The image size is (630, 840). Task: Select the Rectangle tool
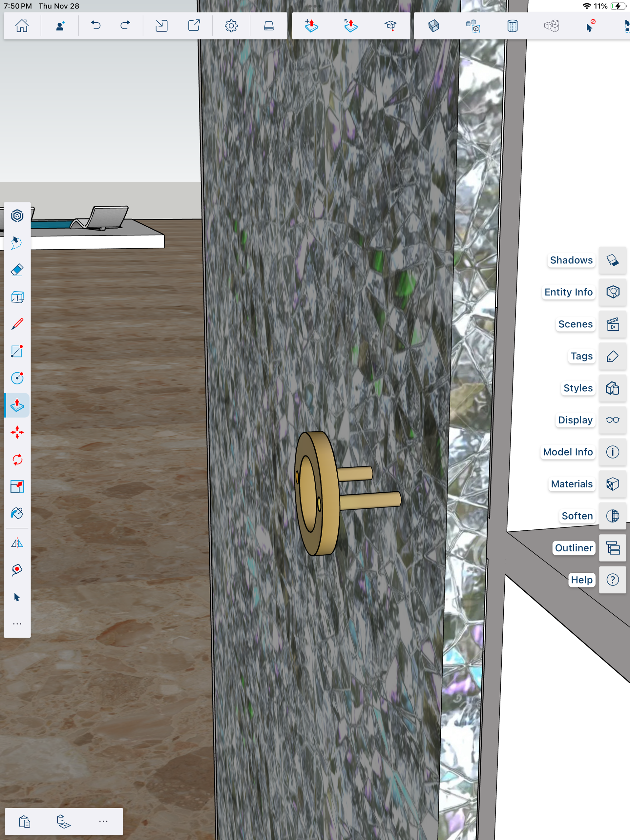[x=17, y=351]
